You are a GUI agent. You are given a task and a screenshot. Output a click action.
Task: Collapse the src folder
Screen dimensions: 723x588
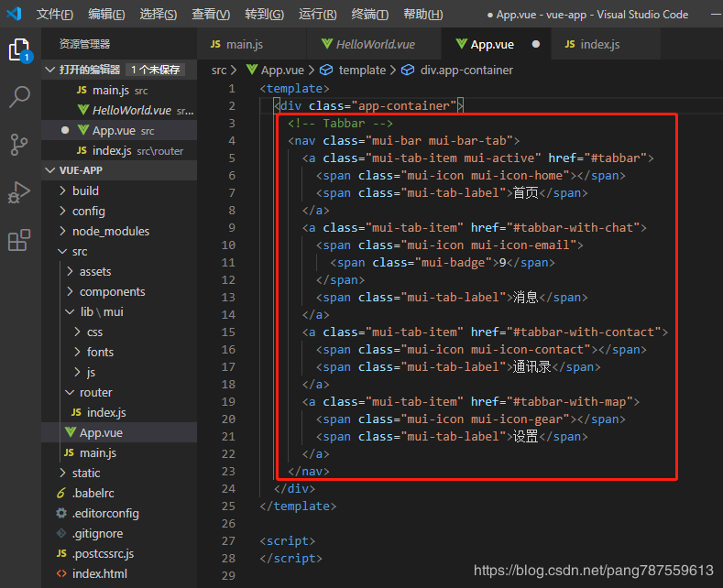[62, 251]
